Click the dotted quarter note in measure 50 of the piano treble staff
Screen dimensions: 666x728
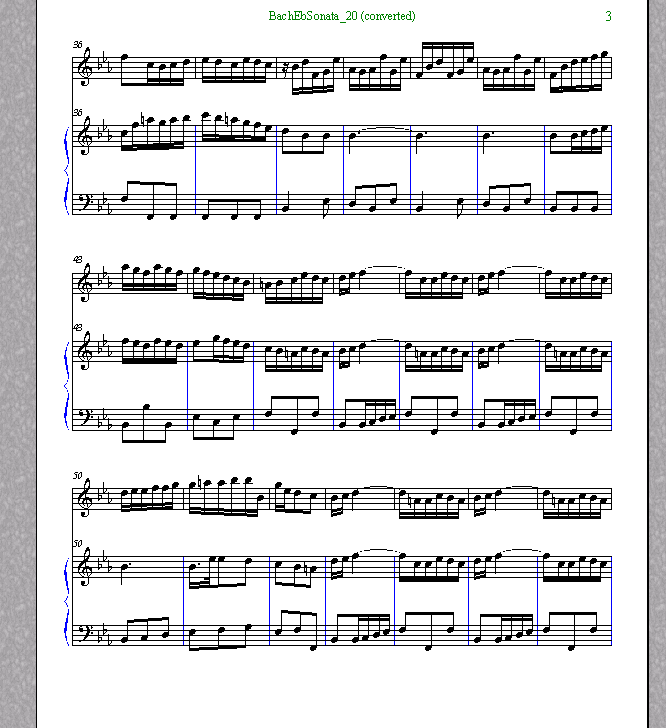[124, 572]
